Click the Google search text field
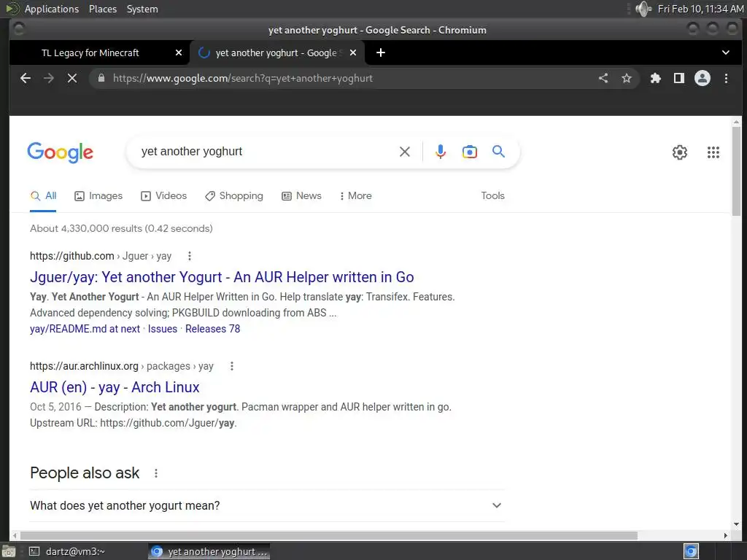The image size is (747, 560). 267,152
